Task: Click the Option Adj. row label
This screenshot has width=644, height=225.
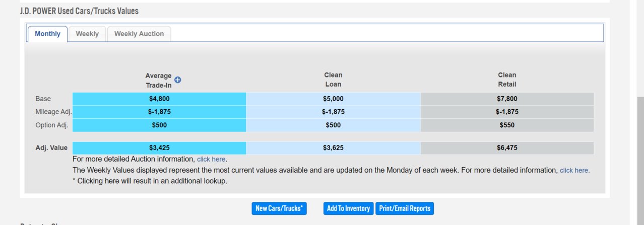Action: (x=51, y=125)
